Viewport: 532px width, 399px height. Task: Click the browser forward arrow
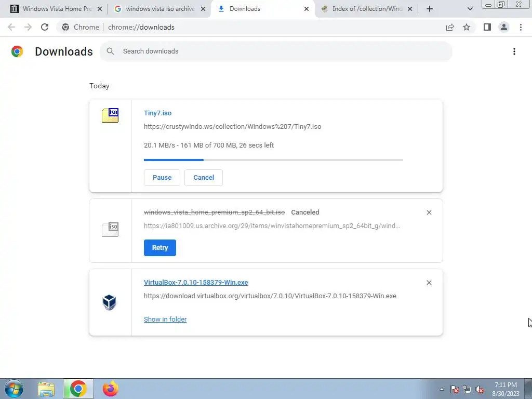28,27
